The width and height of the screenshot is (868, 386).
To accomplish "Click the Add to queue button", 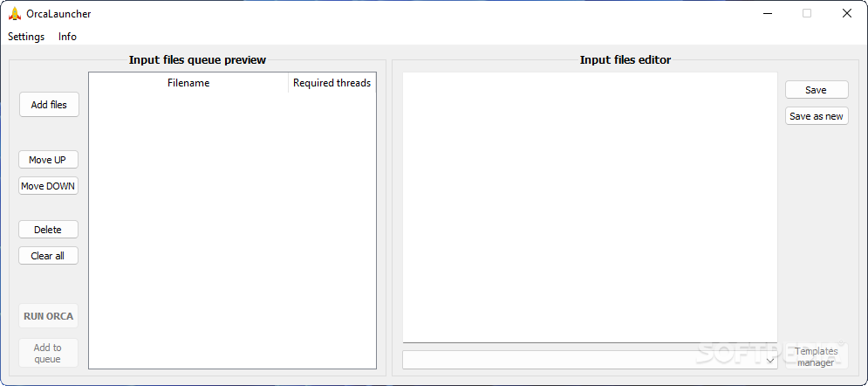I will pyautogui.click(x=48, y=354).
